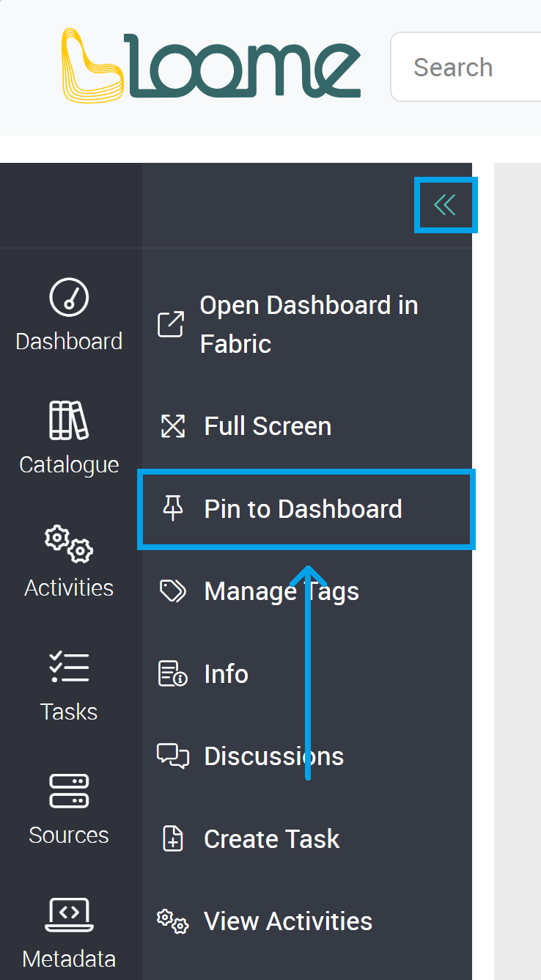Open View Activities
Viewport: 541px width, 980px height.
coord(287,921)
